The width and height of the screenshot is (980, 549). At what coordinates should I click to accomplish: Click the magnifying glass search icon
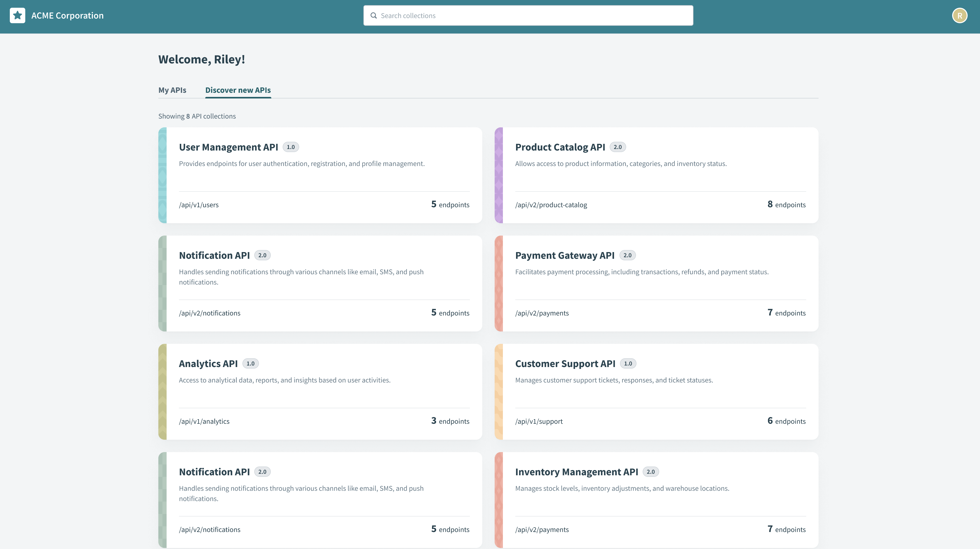pyautogui.click(x=374, y=15)
